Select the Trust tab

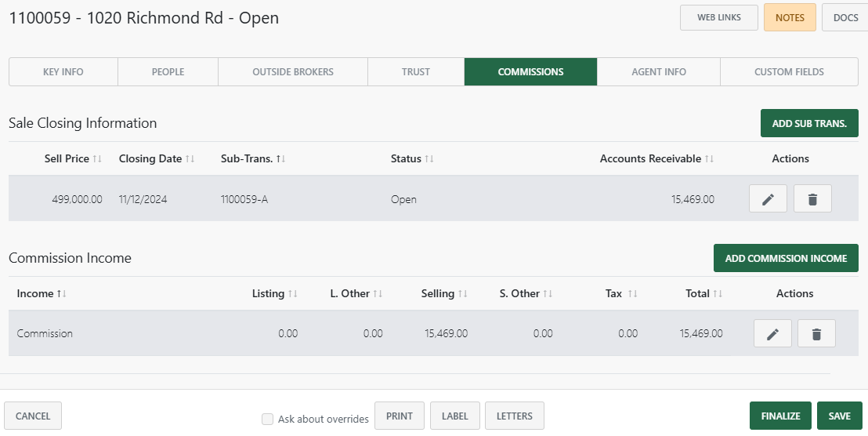point(416,72)
